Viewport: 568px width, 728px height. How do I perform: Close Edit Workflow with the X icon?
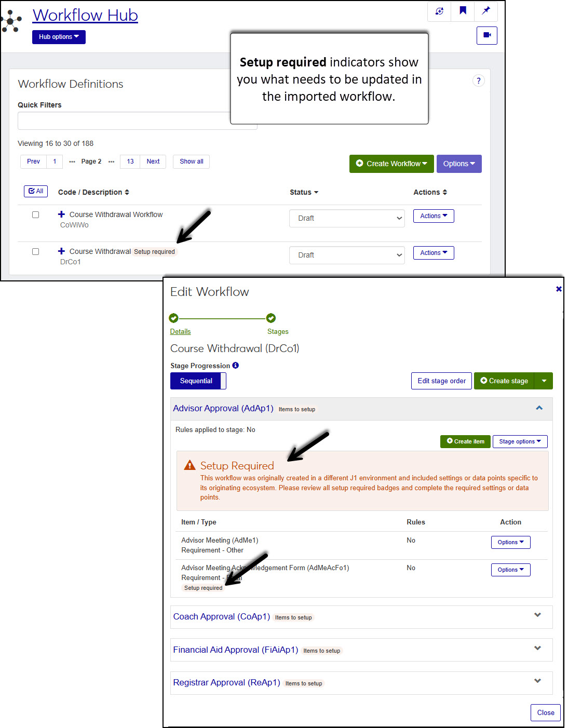[559, 289]
